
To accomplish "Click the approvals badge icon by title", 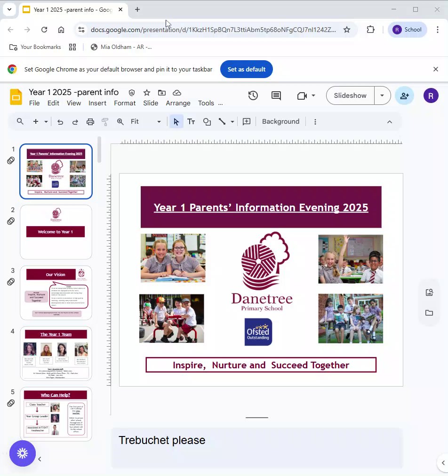I will tap(131, 93).
